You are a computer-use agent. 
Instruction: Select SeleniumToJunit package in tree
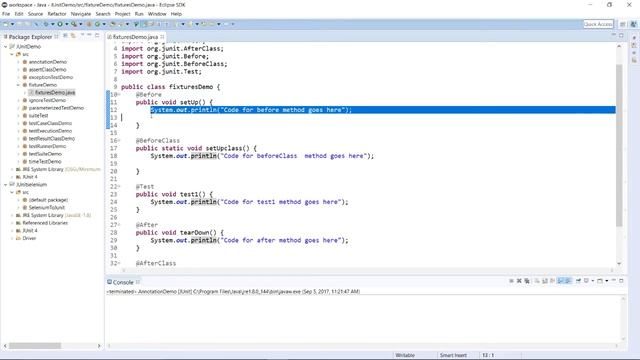click(x=47, y=207)
